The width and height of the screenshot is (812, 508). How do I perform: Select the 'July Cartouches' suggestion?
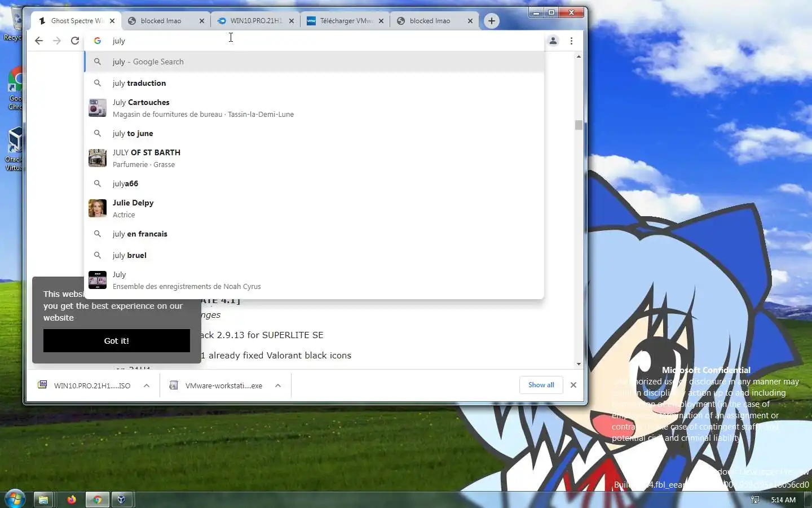[x=314, y=108]
